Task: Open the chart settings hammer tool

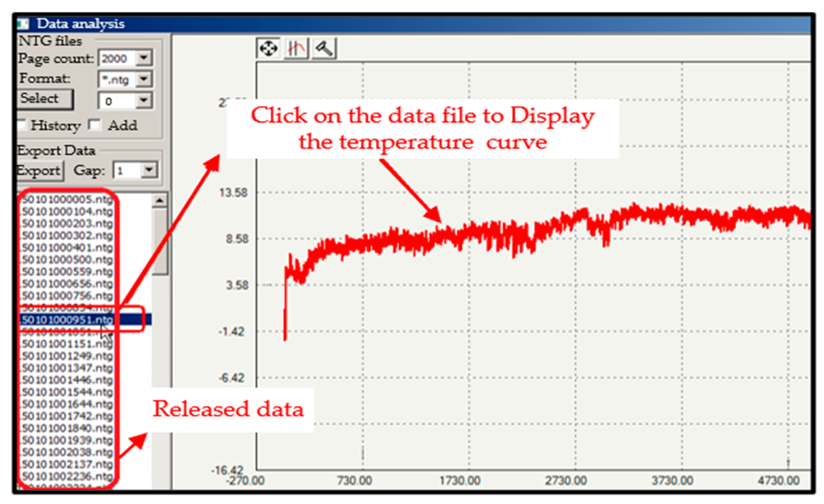Action: pyautogui.click(x=324, y=49)
